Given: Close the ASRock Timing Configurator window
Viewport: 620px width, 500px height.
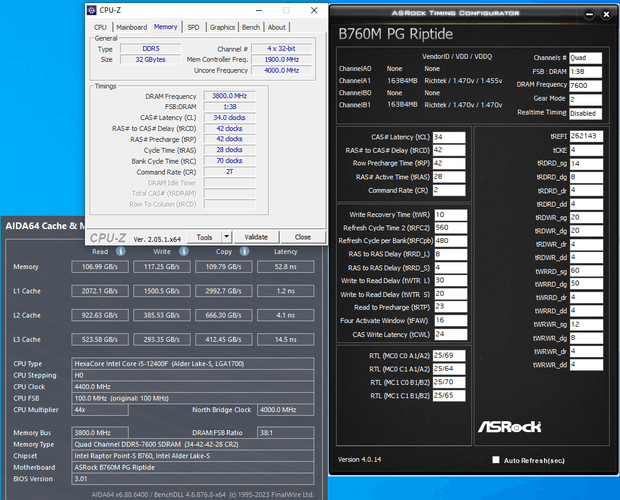Looking at the screenshot, I should 606,15.
